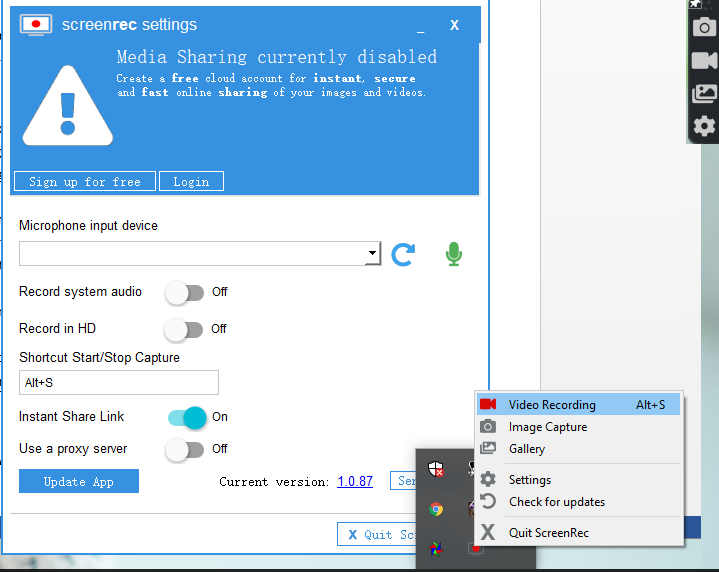The image size is (719, 572).
Task: Open Settings from the tray menu
Action: (578, 480)
